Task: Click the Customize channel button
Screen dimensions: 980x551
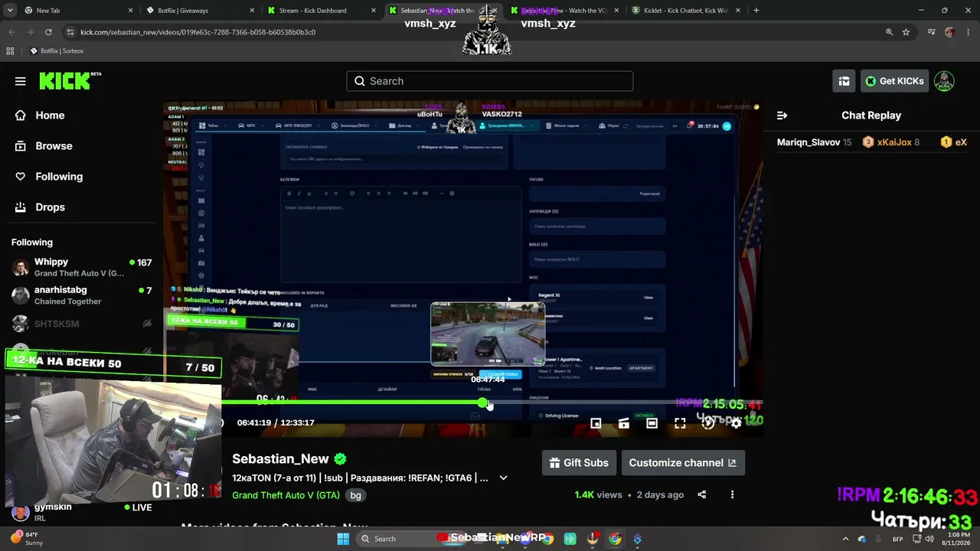Action: [683, 463]
